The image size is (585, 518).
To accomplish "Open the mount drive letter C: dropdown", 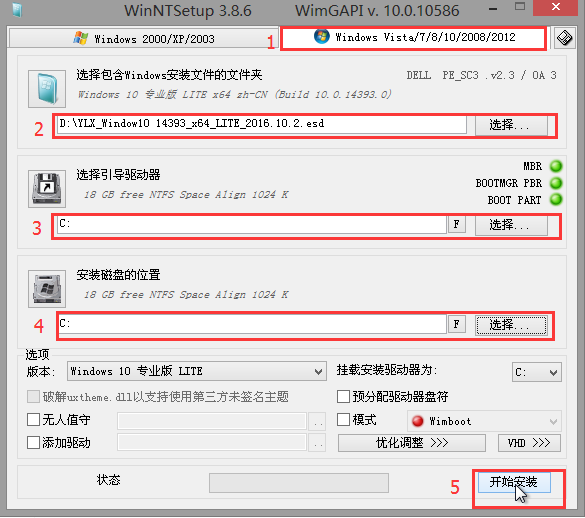I will click(x=536, y=372).
